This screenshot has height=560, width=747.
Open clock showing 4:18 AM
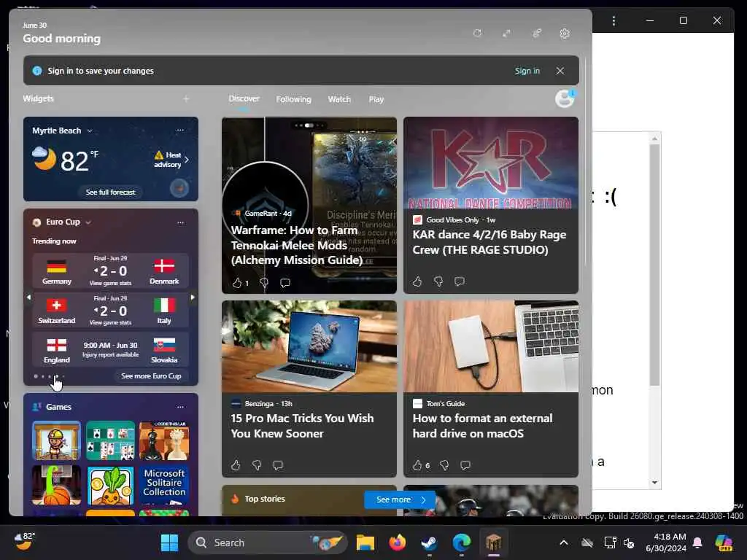click(x=666, y=542)
